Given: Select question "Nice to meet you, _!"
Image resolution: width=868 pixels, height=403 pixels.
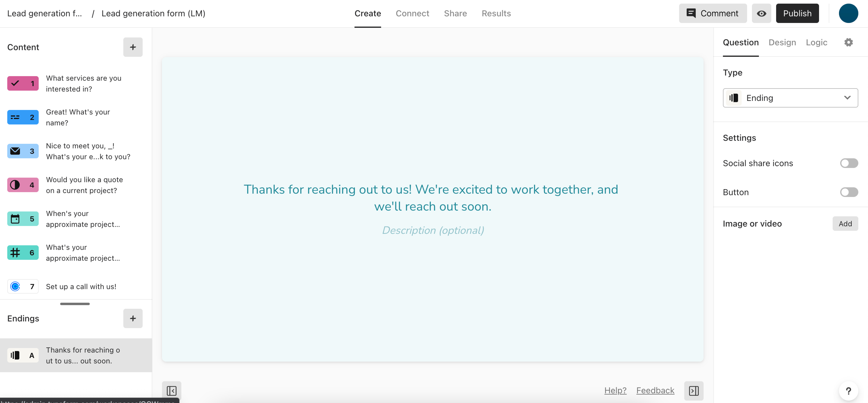Looking at the screenshot, I should pyautogui.click(x=76, y=151).
